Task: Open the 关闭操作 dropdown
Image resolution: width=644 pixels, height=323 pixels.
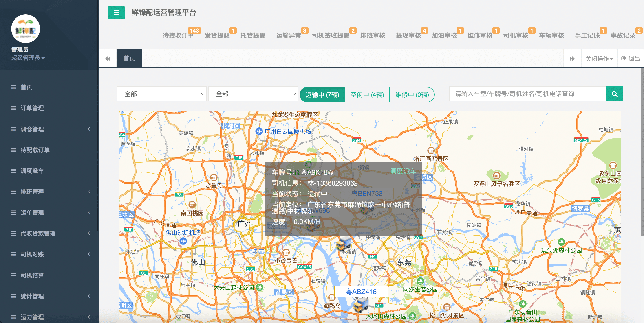Action: pos(599,59)
